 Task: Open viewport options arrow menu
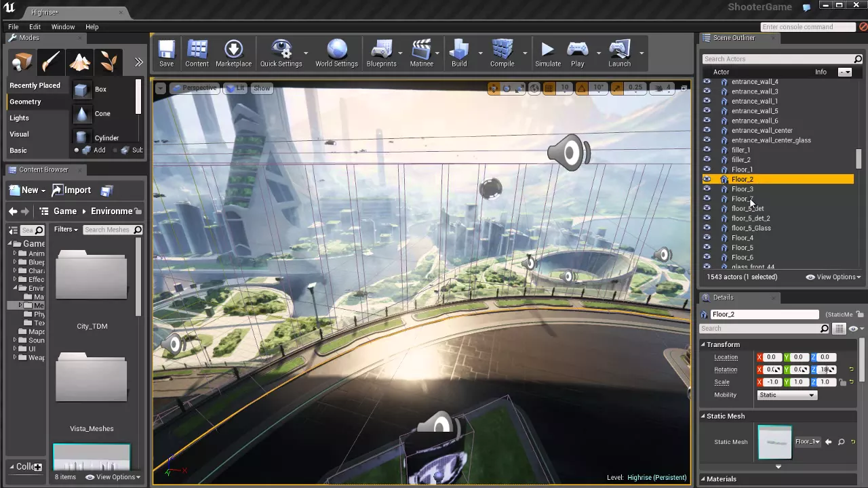[x=160, y=88]
